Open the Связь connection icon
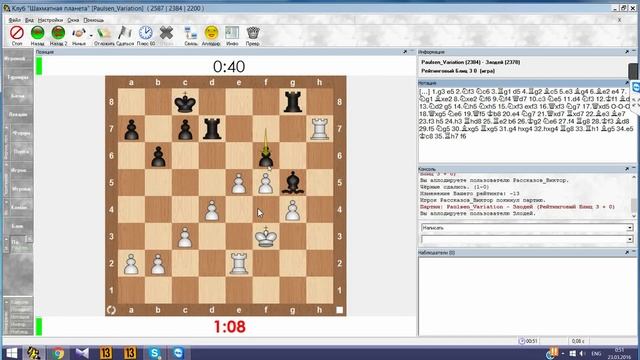Image resolution: width=640 pixels, height=360 pixels. coord(191,33)
